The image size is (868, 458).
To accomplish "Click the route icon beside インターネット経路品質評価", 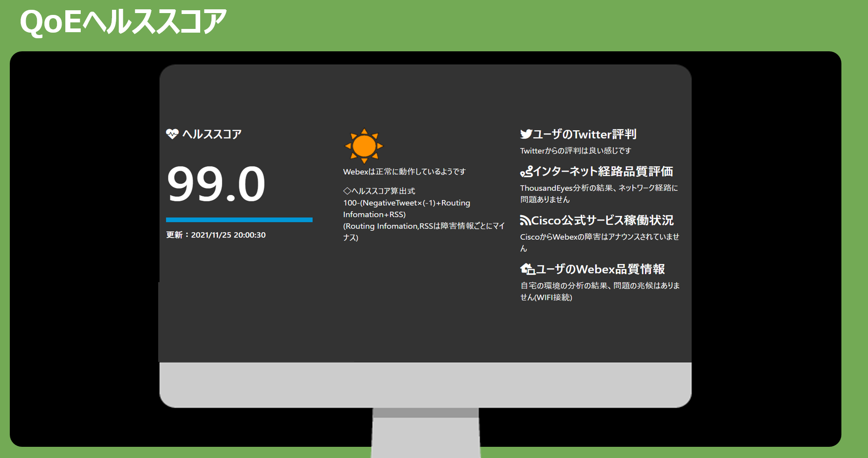I will point(526,172).
